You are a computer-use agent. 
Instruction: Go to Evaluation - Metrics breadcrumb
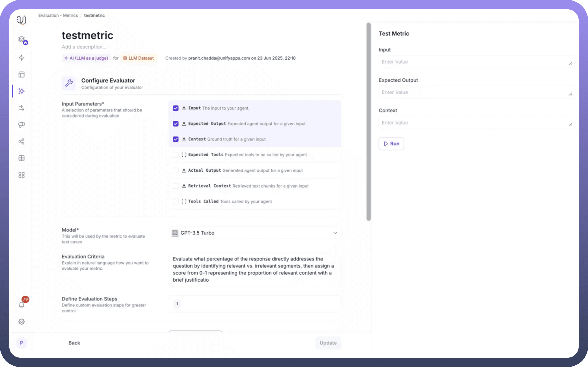pyautogui.click(x=58, y=16)
